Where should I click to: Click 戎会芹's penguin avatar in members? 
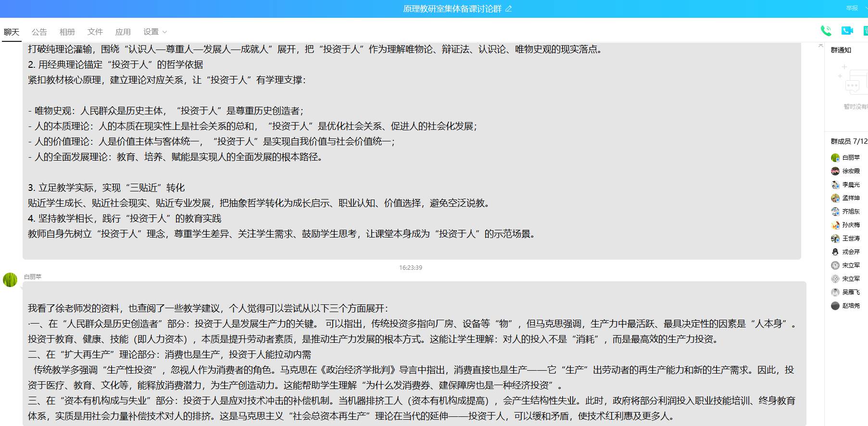[x=835, y=252]
